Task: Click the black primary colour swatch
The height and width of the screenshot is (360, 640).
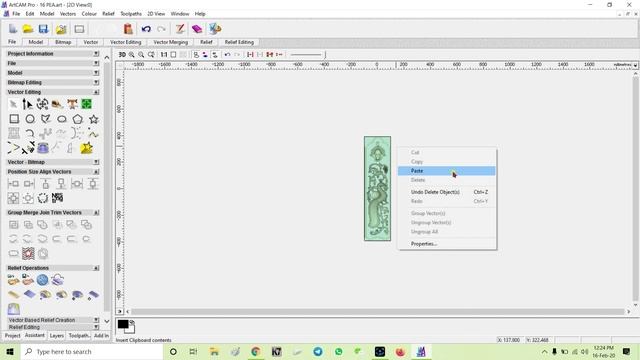Action: pos(123,324)
